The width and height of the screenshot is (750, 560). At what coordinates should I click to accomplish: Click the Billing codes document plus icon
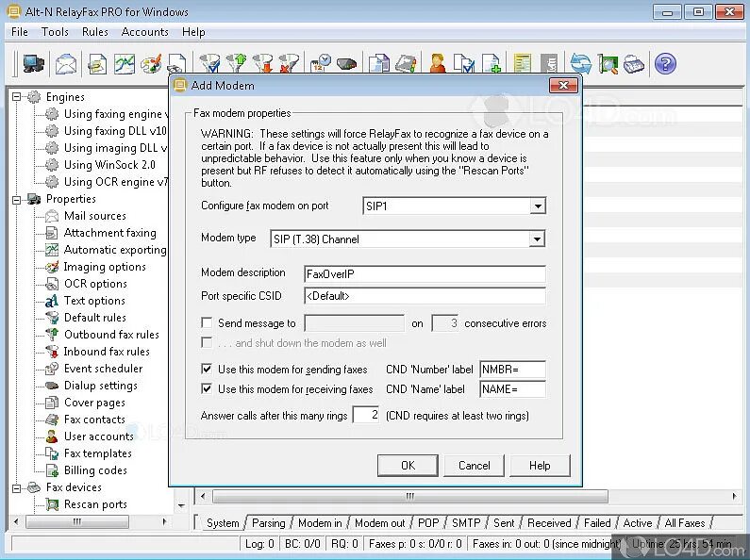point(492,63)
